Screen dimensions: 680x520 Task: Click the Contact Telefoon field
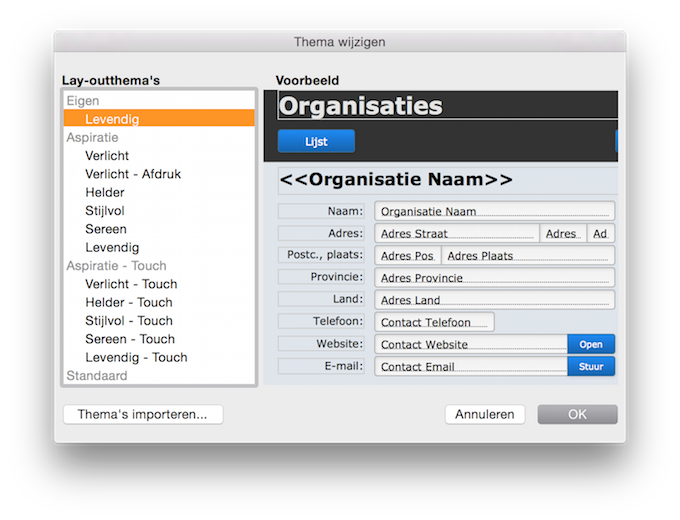434,322
